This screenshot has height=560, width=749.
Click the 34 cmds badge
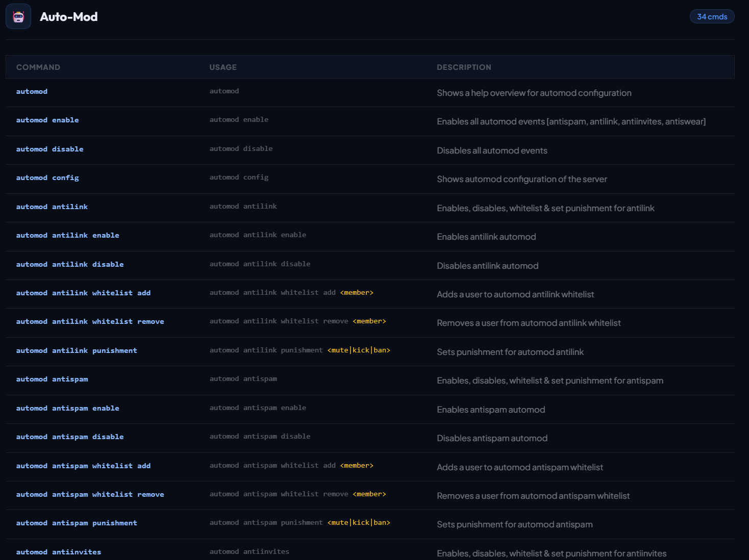712,17
